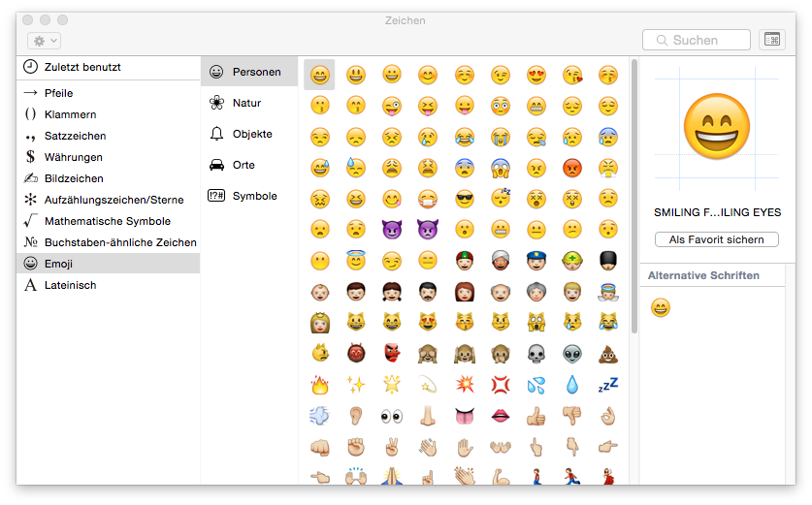Select the thumbs down emoji

tap(572, 416)
